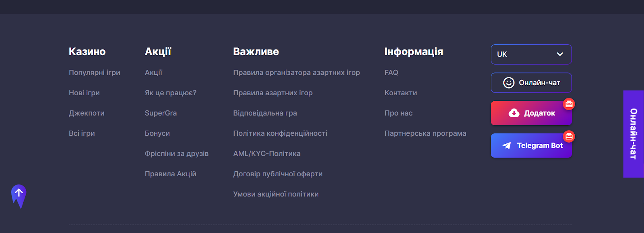Go to SuperGra promotion
Screen dimensions: 644x233
(x=161, y=113)
